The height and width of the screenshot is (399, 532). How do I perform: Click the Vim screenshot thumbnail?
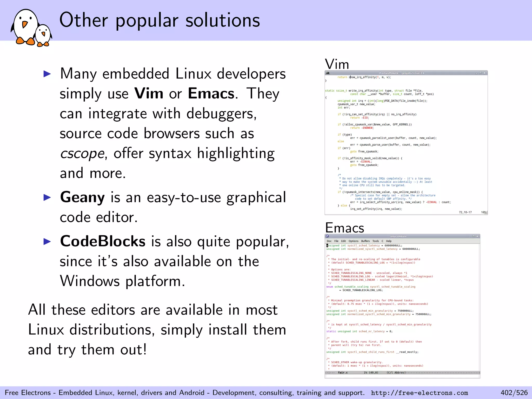(x=406, y=143)
